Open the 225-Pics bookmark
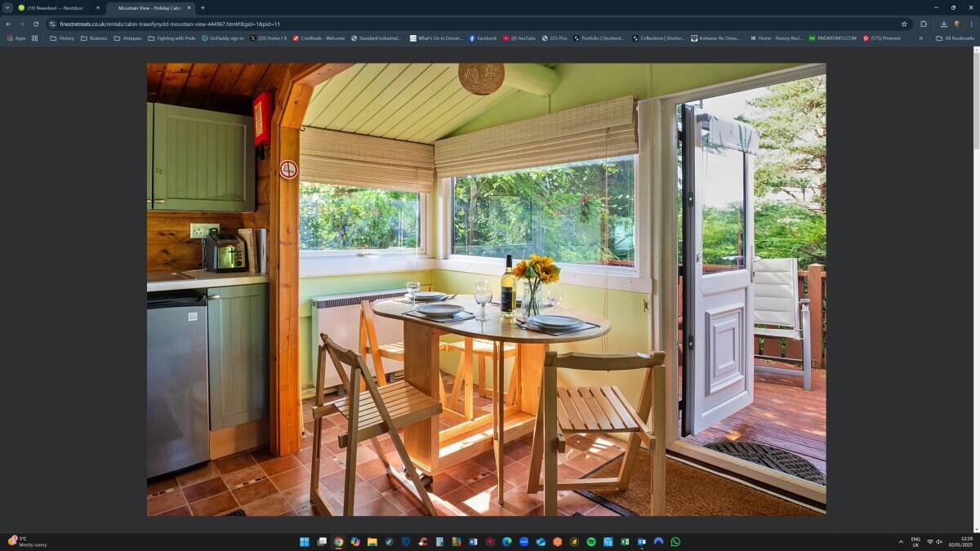Image resolution: width=980 pixels, height=551 pixels. pyautogui.click(x=555, y=38)
